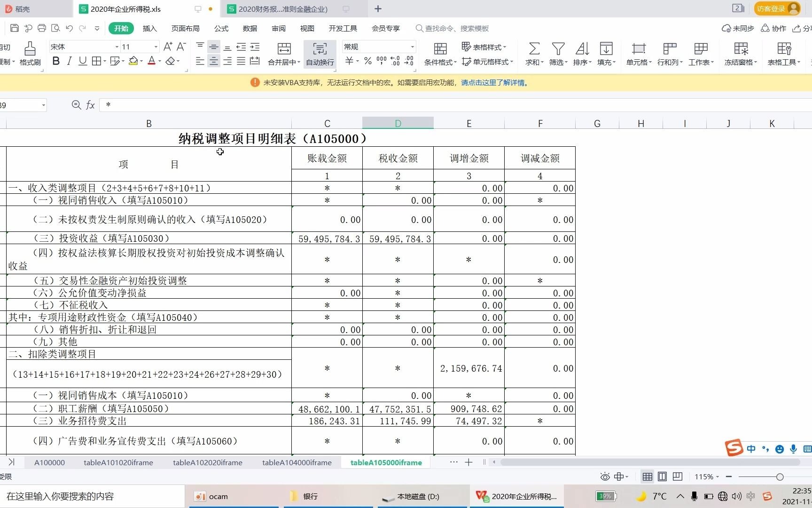Image resolution: width=812 pixels, height=508 pixels.
Task: Open a new document tab with plus
Action: (378, 8)
